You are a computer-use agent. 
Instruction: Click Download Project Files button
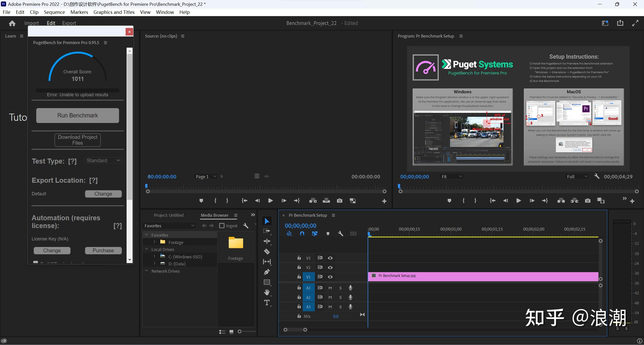click(78, 140)
